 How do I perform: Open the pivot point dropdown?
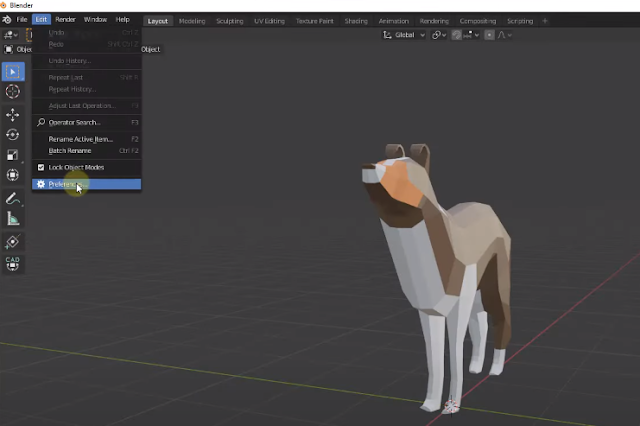(x=439, y=35)
